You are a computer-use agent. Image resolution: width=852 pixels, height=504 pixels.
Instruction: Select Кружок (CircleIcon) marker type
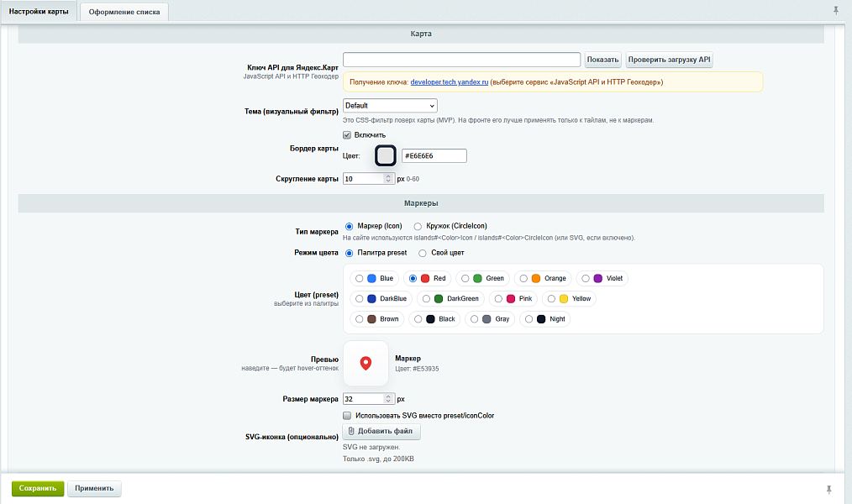418,227
